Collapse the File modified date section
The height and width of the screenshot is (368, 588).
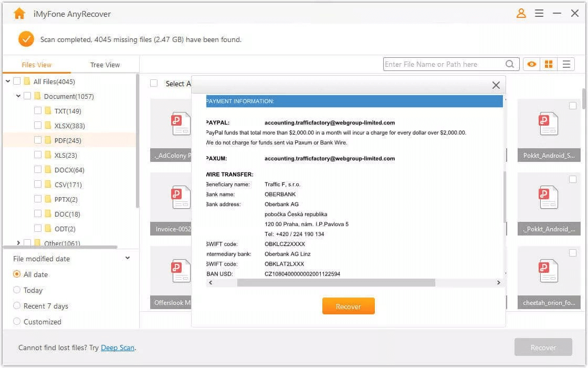coord(128,258)
